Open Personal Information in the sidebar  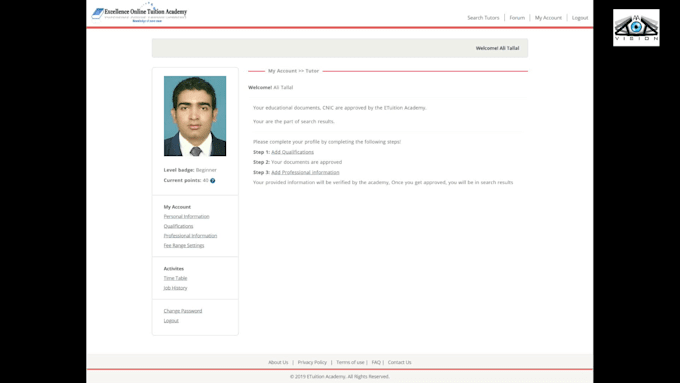coord(186,216)
